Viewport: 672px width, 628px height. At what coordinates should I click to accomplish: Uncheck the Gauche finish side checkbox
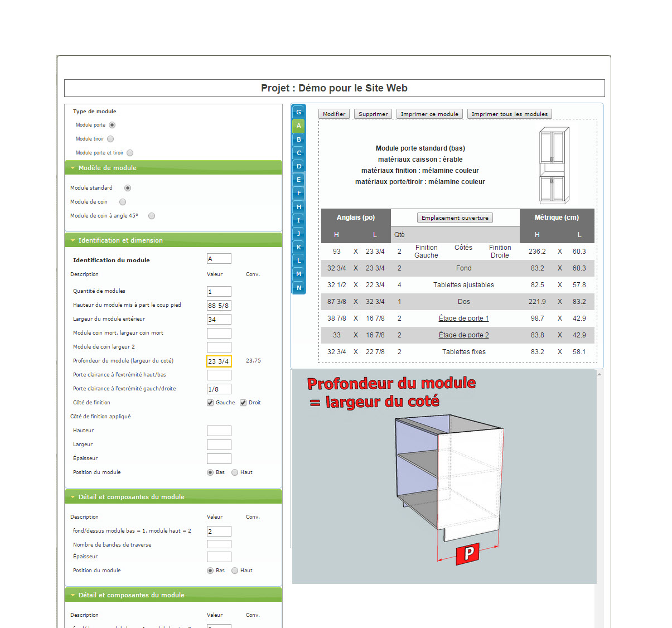(x=210, y=403)
